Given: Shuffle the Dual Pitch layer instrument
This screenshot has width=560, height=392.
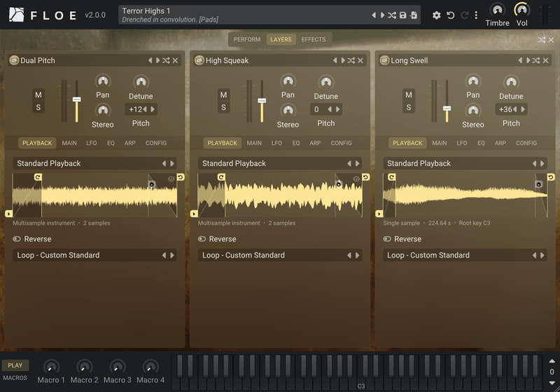Looking at the screenshot, I should 166,60.
